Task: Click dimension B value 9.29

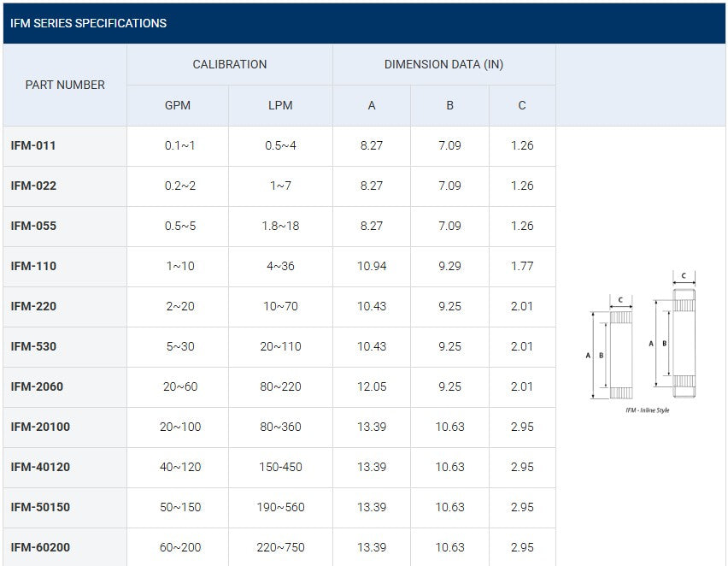Action: [449, 266]
